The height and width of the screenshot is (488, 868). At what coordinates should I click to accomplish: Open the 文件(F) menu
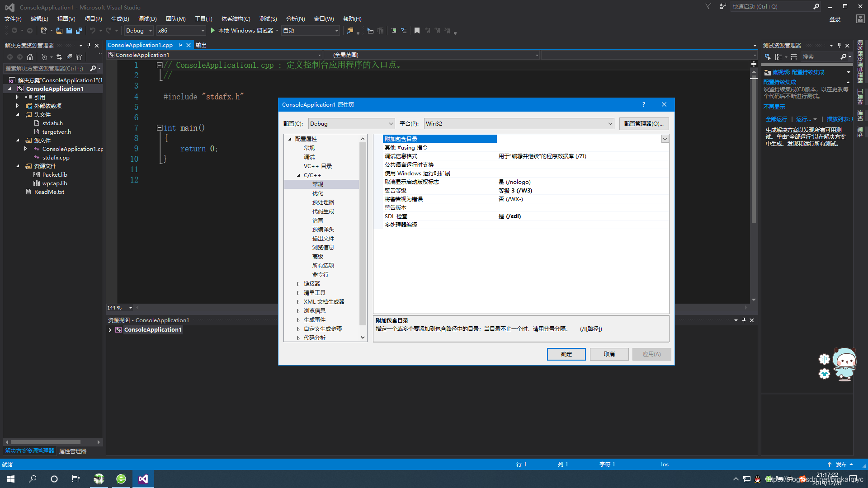pos(13,19)
